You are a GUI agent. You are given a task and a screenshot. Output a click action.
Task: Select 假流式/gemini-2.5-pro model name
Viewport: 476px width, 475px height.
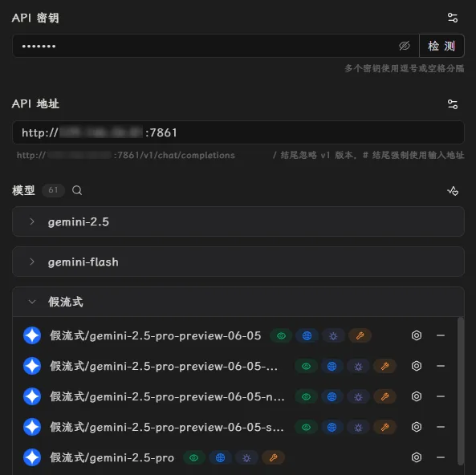pyautogui.click(x=112, y=457)
